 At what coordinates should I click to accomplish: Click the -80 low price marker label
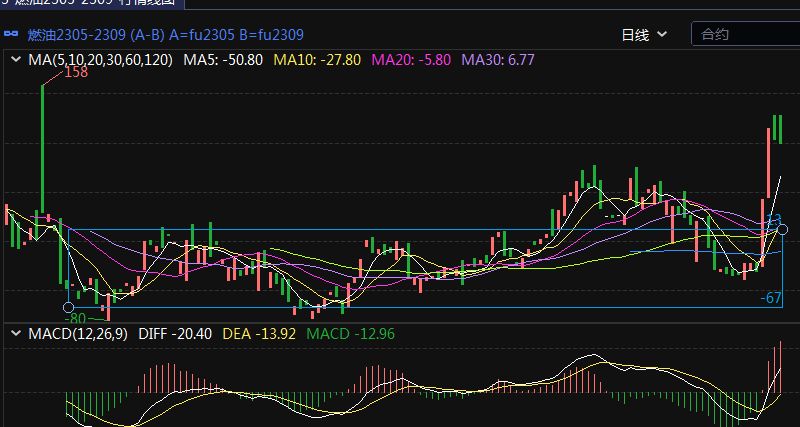[77, 318]
